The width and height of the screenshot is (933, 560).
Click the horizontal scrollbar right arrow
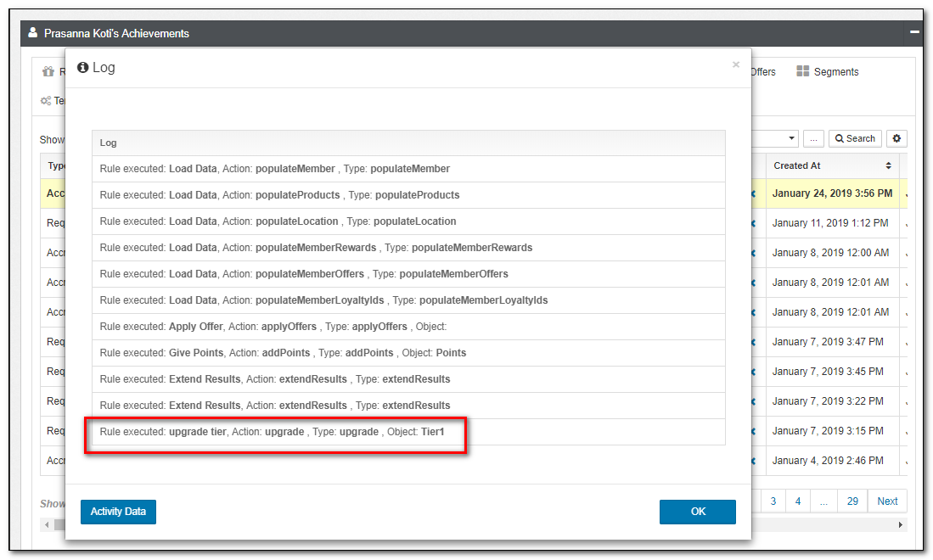pos(901,525)
